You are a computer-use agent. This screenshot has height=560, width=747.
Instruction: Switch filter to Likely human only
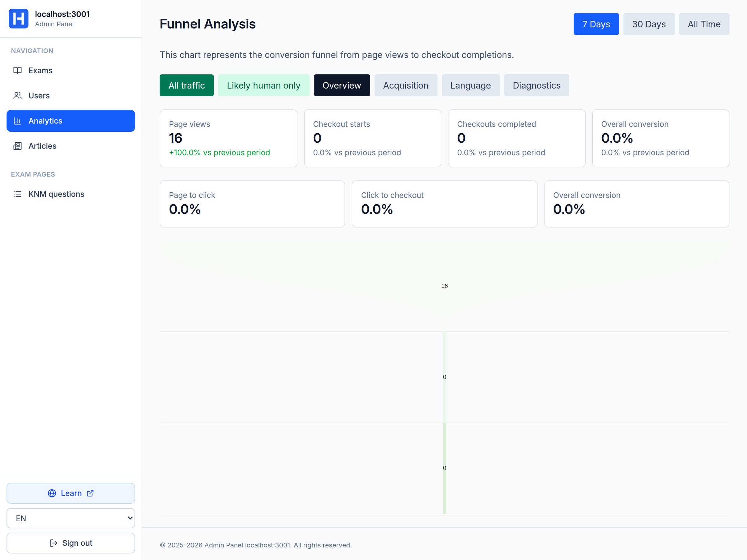point(263,86)
